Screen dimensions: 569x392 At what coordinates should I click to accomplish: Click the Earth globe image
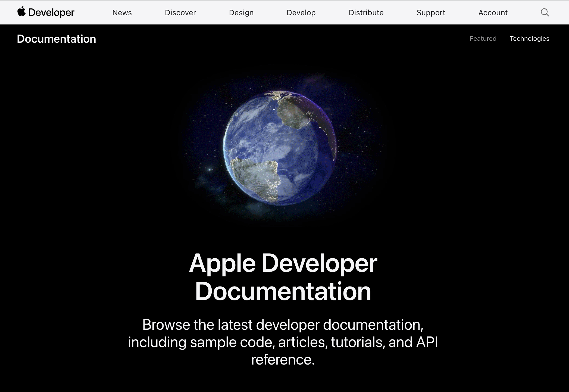(x=280, y=148)
